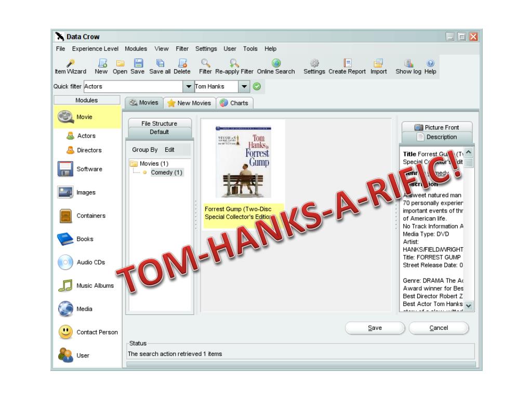The width and height of the screenshot is (532, 399).
Task: Open the Actors submodule
Action: pos(82,136)
